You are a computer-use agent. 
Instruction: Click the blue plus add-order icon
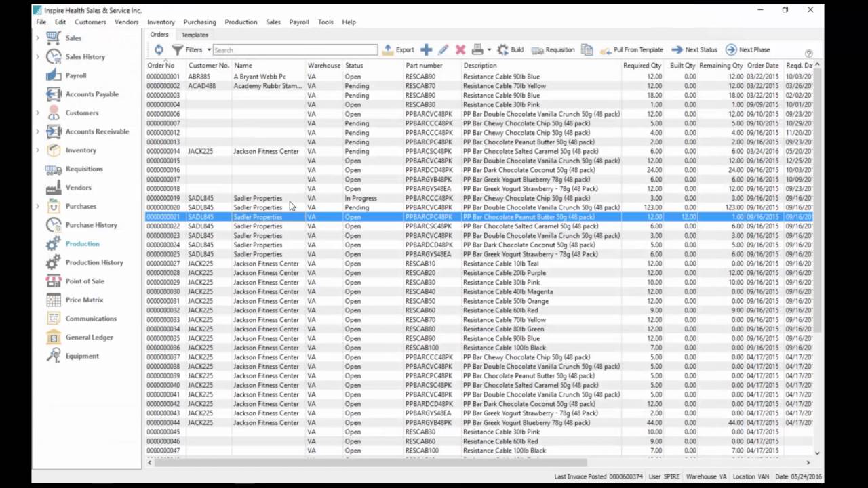(426, 49)
